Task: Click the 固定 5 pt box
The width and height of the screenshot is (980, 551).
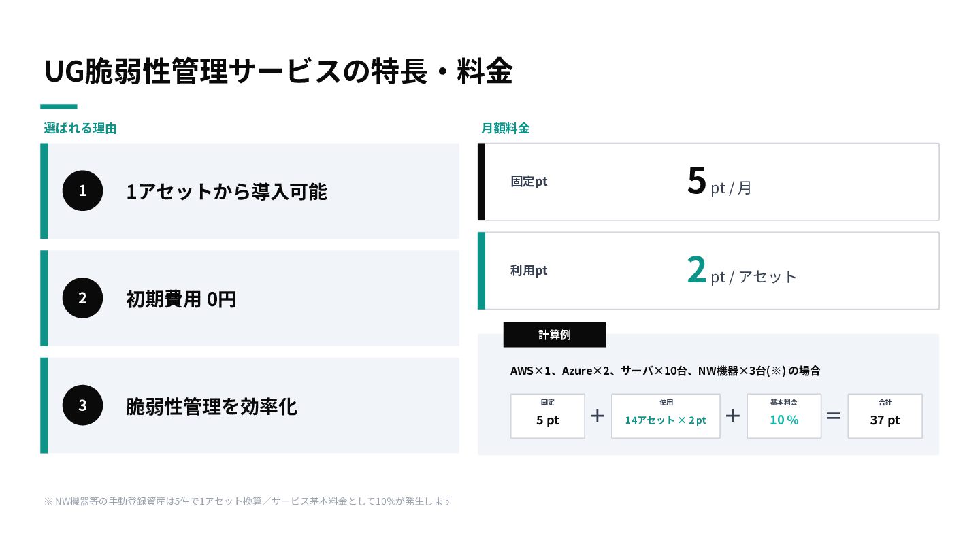Action: (x=548, y=416)
